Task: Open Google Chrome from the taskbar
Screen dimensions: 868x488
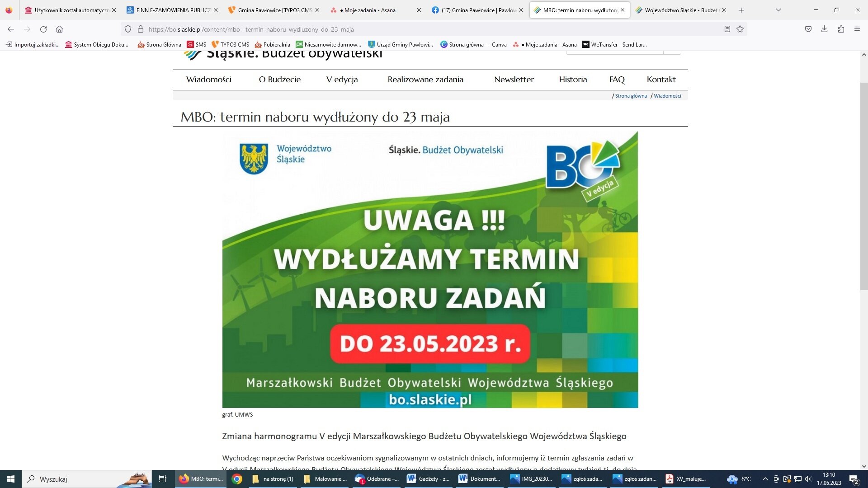Action: (x=237, y=479)
